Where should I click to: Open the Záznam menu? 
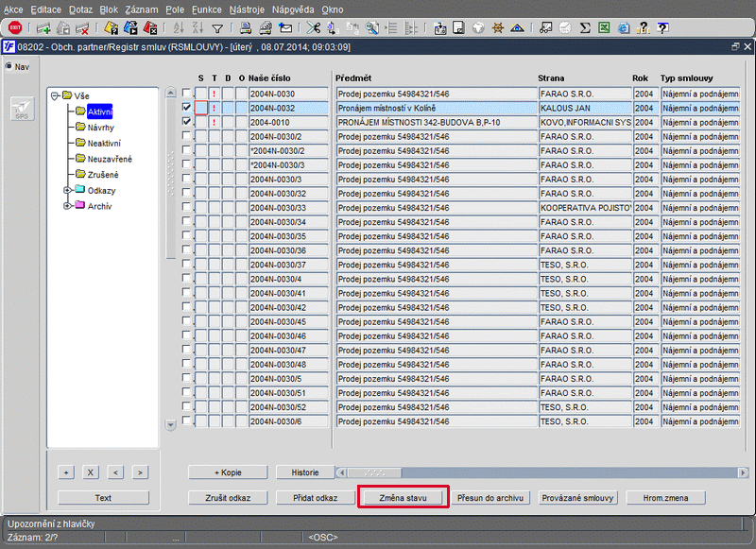(141, 9)
